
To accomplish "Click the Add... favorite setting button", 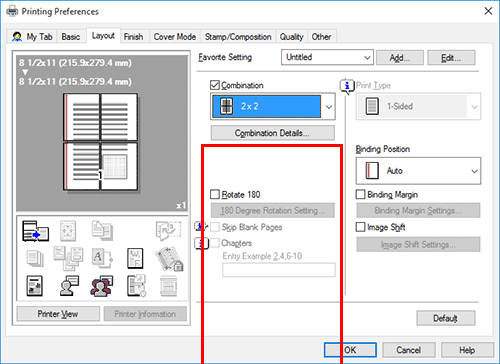I will coord(400,58).
